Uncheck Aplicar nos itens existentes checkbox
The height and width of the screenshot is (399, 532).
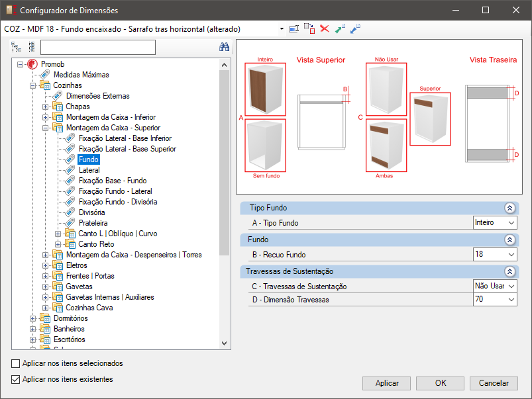tap(16, 379)
